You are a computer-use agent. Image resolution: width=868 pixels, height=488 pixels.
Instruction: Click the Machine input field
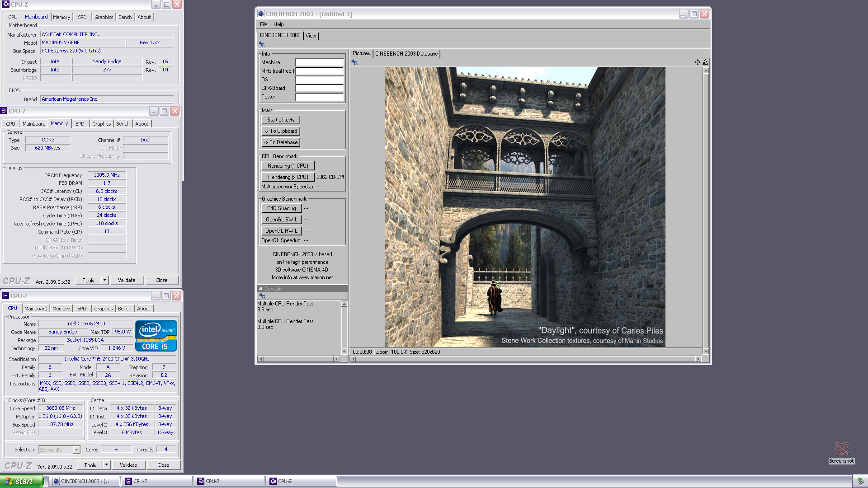coord(320,62)
